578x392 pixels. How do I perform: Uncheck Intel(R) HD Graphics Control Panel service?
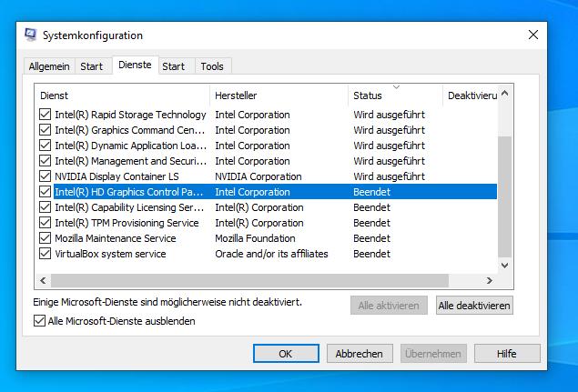[x=45, y=192]
